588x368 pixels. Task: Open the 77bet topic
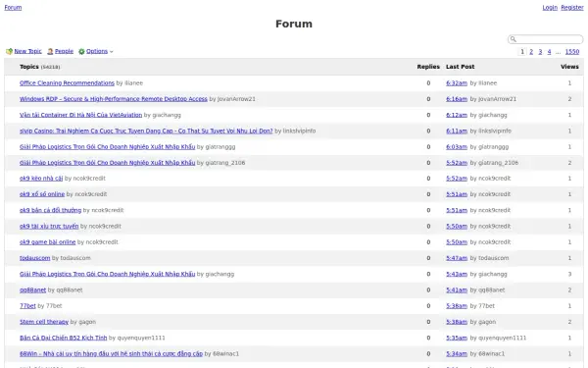click(27, 306)
